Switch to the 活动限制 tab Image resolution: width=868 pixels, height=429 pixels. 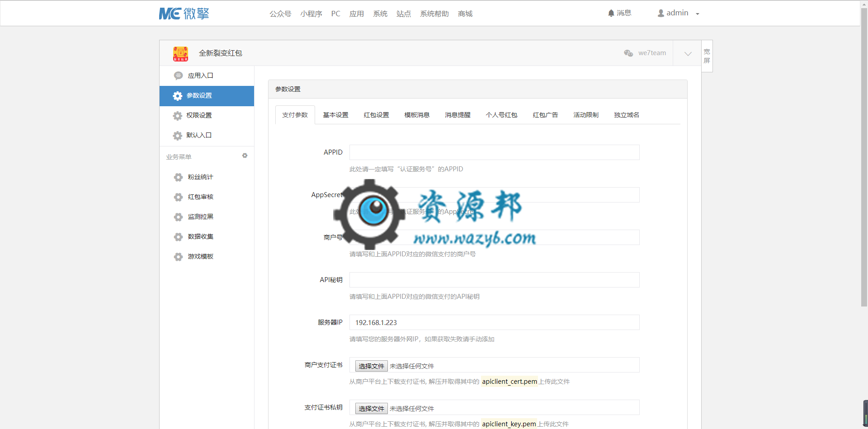(x=586, y=115)
